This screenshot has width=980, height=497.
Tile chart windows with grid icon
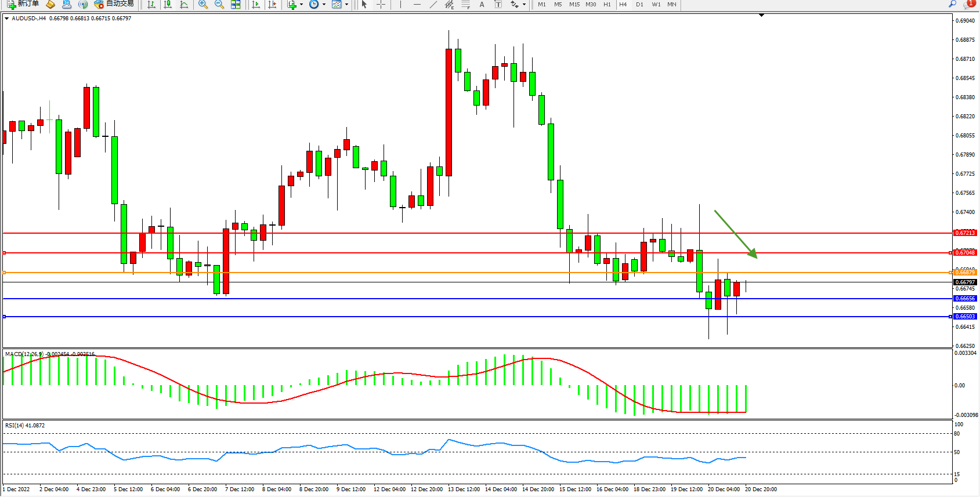click(236, 5)
